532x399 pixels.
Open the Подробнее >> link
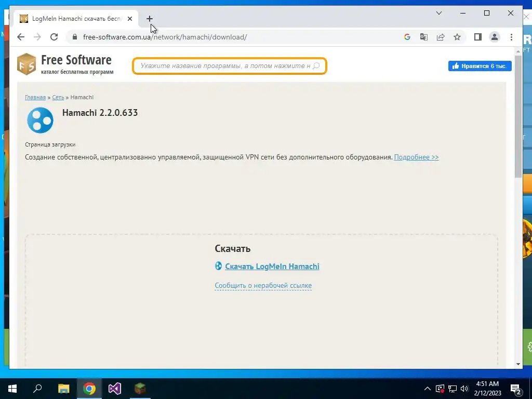(416, 157)
